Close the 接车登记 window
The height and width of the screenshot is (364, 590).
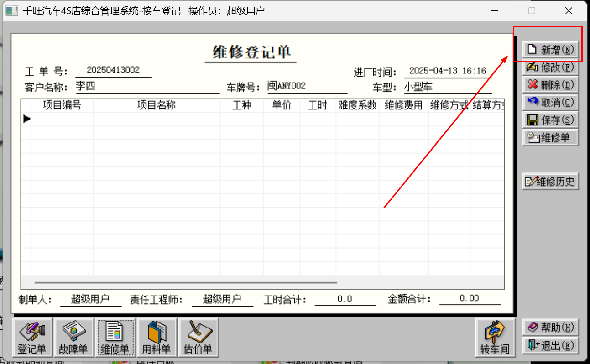click(x=569, y=11)
